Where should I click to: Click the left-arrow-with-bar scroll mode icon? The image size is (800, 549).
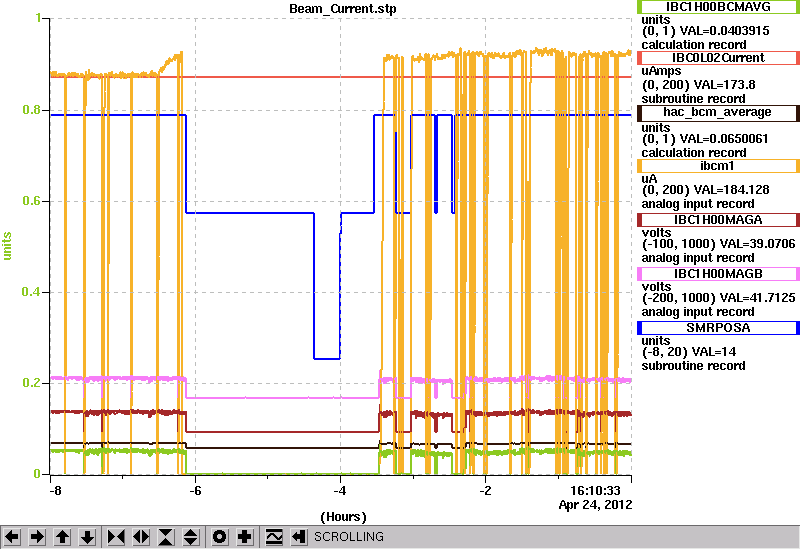[298, 537]
